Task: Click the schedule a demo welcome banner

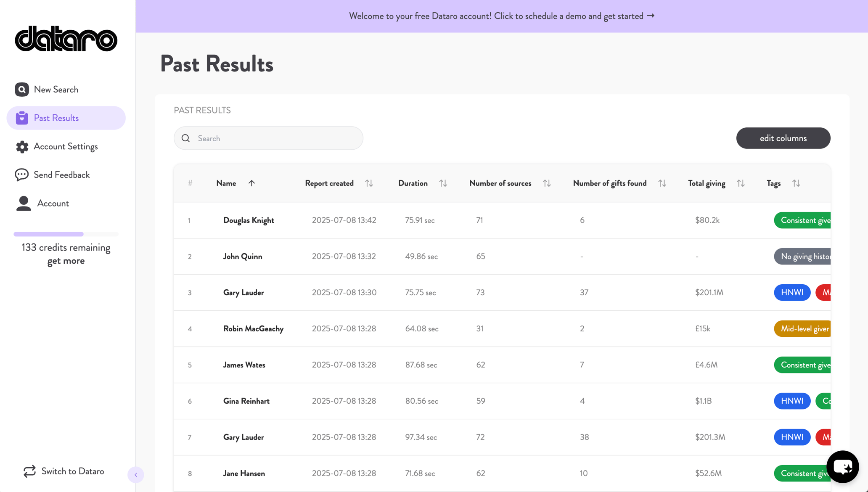Action: (x=501, y=16)
